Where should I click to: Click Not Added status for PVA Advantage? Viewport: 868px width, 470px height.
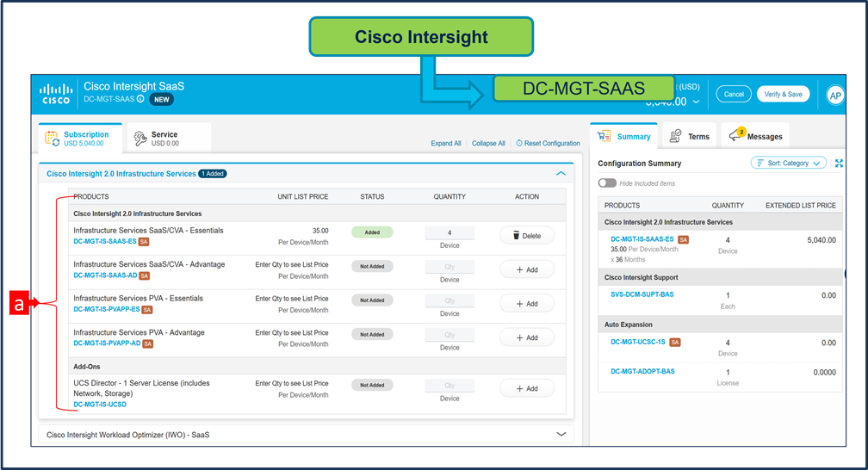point(372,334)
